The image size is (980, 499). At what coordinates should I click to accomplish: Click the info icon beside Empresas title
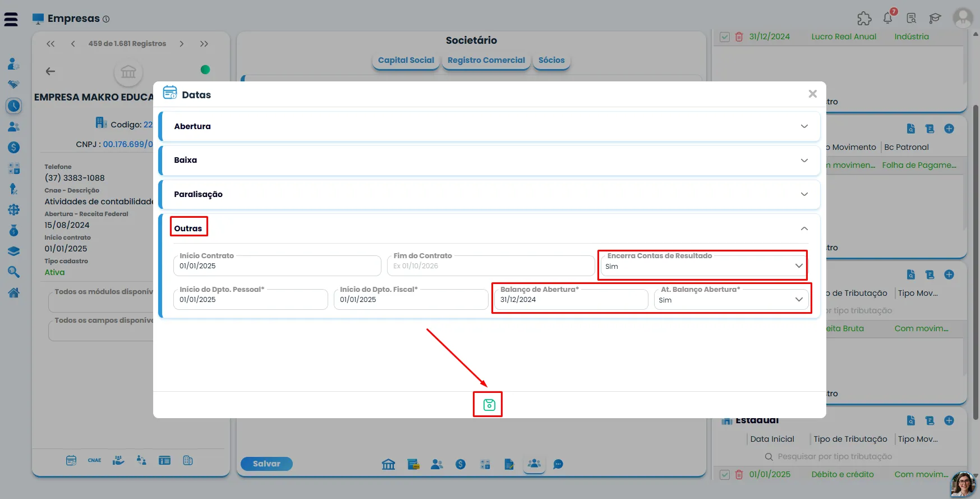point(106,19)
